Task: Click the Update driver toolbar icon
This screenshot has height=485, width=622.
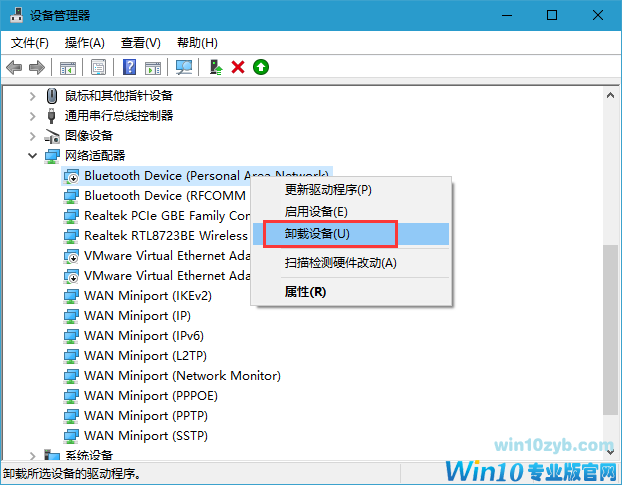Action: click(215, 67)
